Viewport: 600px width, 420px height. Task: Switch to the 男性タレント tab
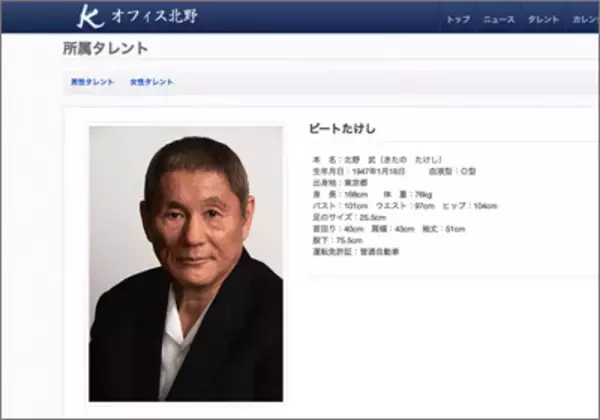92,82
